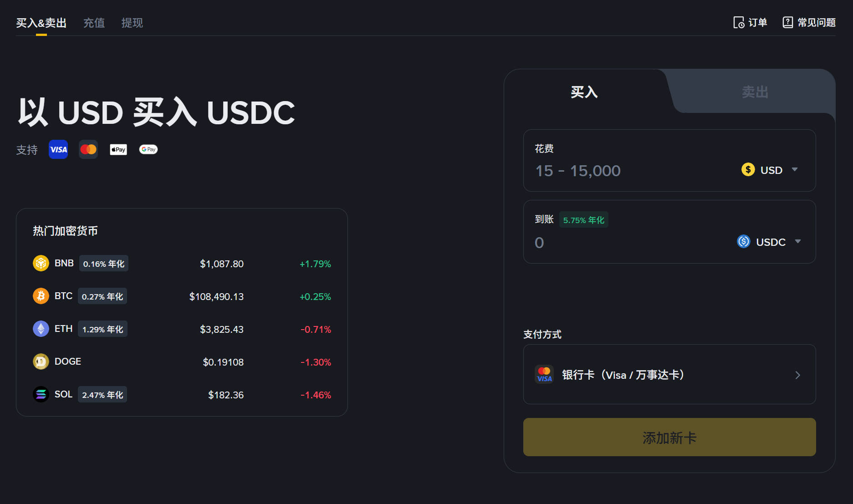Click the DOGE coin icon
The image size is (853, 504).
pyautogui.click(x=41, y=361)
